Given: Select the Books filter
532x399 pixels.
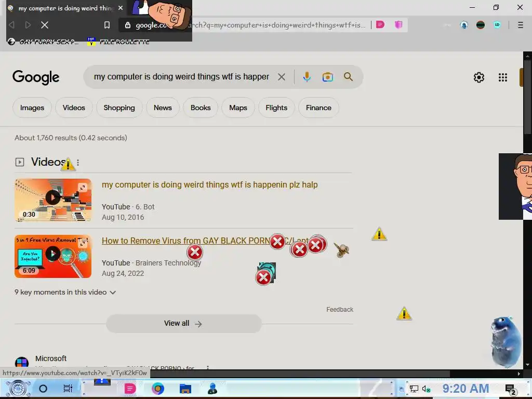Looking at the screenshot, I should pos(201,108).
